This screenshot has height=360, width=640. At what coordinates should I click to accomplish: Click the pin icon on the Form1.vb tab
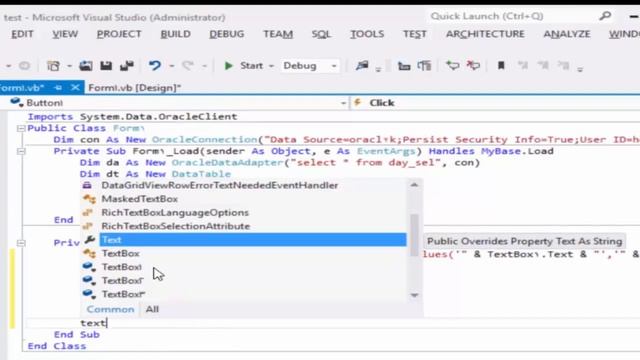(58, 87)
